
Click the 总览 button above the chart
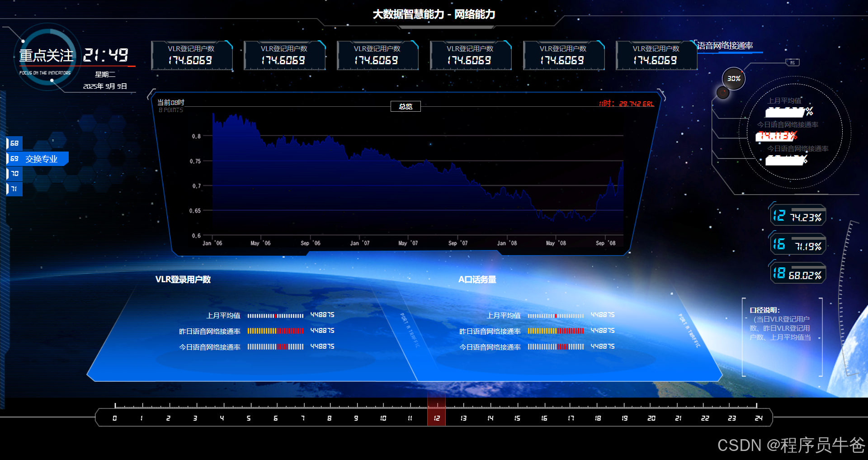[x=406, y=106]
